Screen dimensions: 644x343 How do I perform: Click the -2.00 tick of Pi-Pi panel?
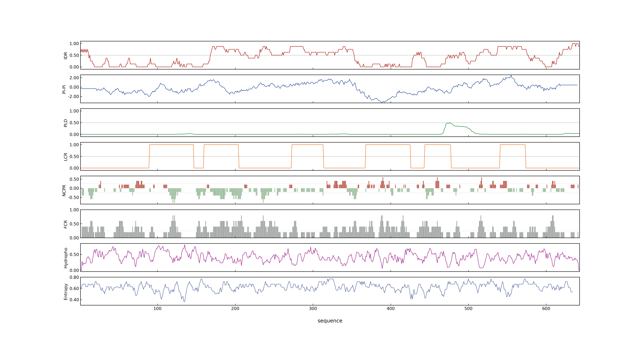pyautogui.click(x=73, y=97)
